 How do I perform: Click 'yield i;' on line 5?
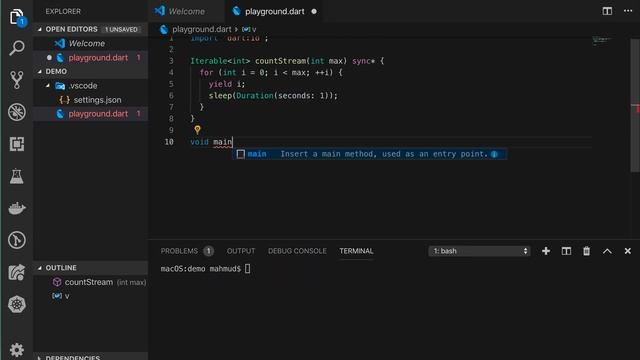click(x=227, y=84)
